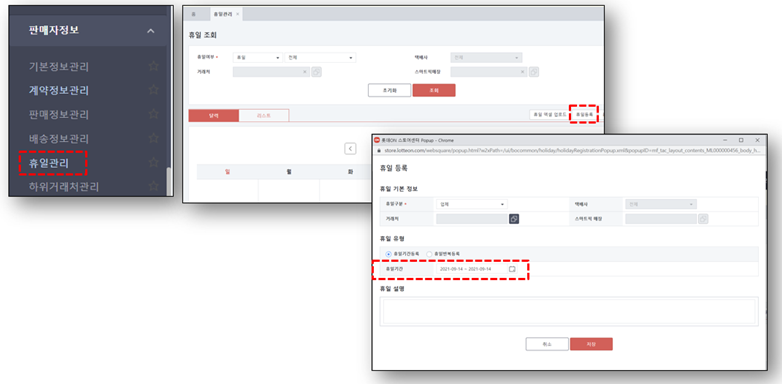Clear the 스마트픽매장 field in 휴일 조회
The width and height of the screenshot is (782, 386).
pyautogui.click(x=523, y=72)
